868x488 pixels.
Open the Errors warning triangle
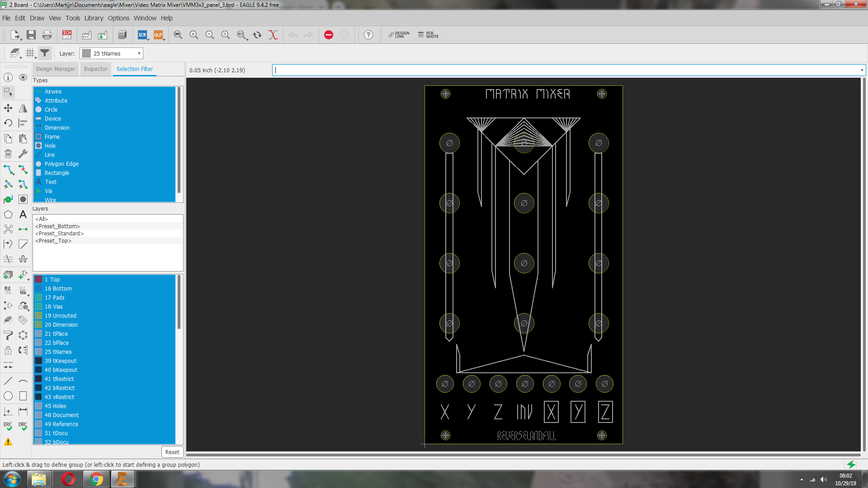8,442
